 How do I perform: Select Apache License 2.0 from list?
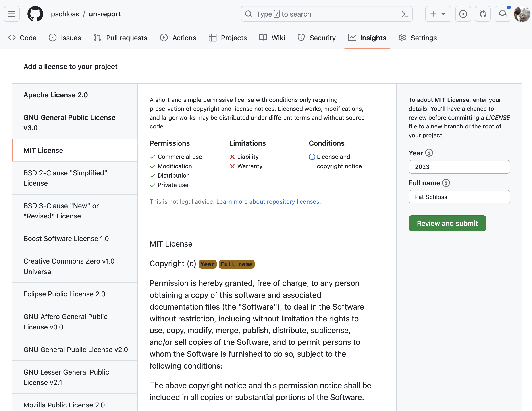point(56,95)
